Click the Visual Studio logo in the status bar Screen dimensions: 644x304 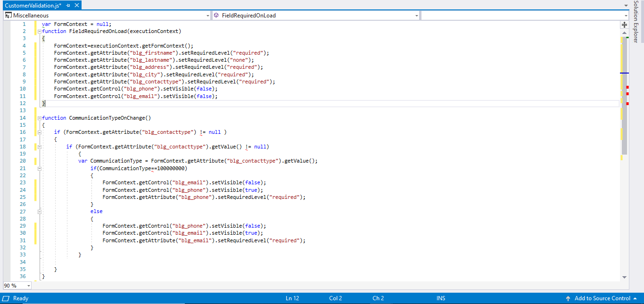[x=5, y=298]
